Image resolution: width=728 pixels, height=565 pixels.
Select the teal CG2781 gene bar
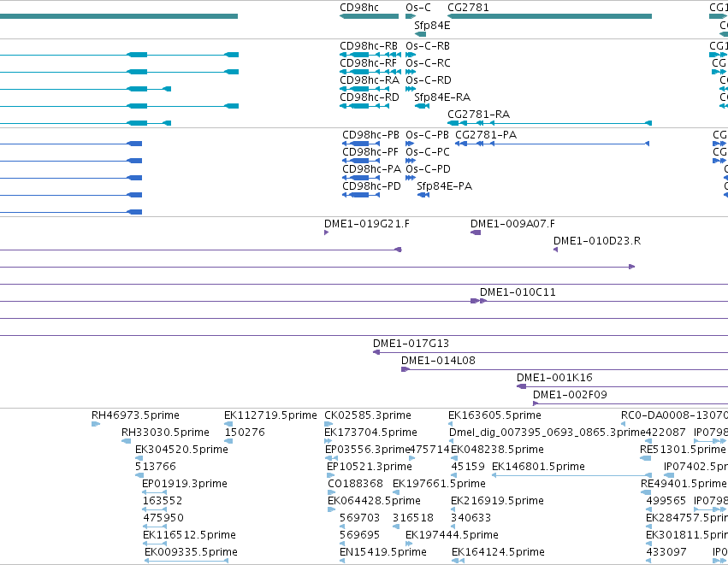(550, 16)
